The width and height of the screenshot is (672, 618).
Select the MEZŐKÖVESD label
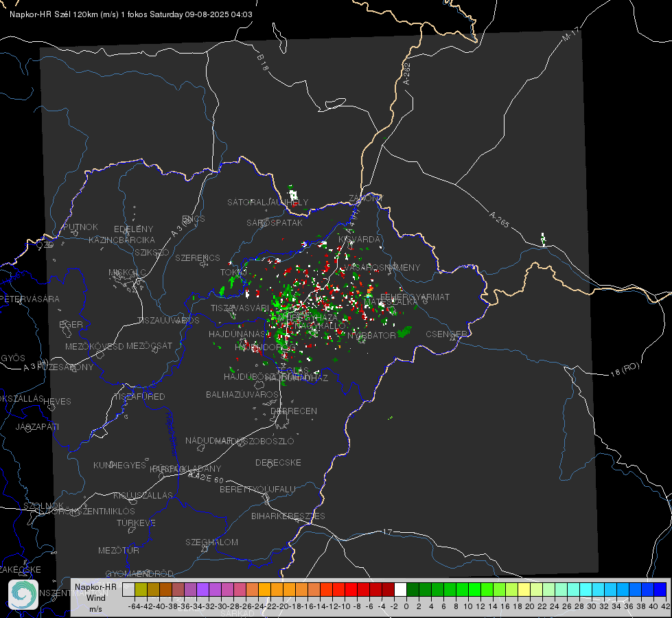[94, 346]
